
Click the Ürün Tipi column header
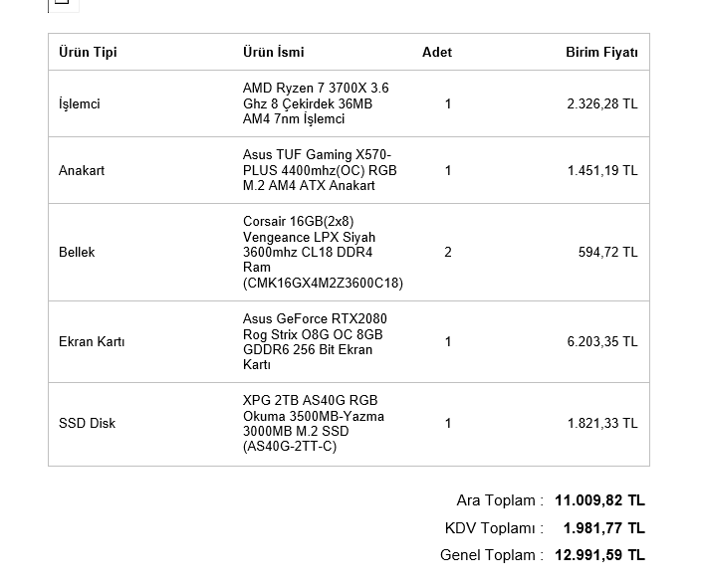pos(88,52)
